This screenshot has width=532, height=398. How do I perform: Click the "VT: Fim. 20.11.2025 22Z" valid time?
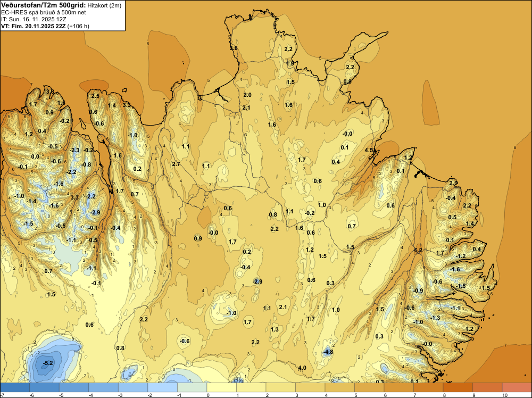(x=34, y=26)
